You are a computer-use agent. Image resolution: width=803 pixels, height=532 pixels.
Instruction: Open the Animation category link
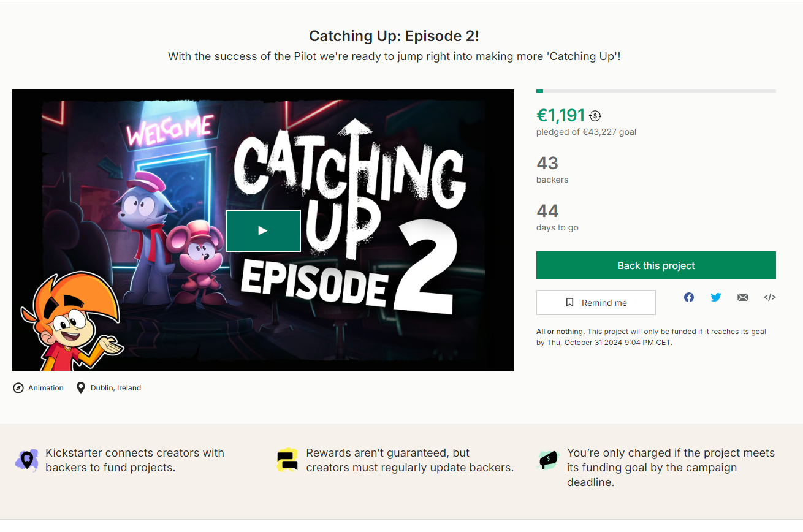[46, 388]
